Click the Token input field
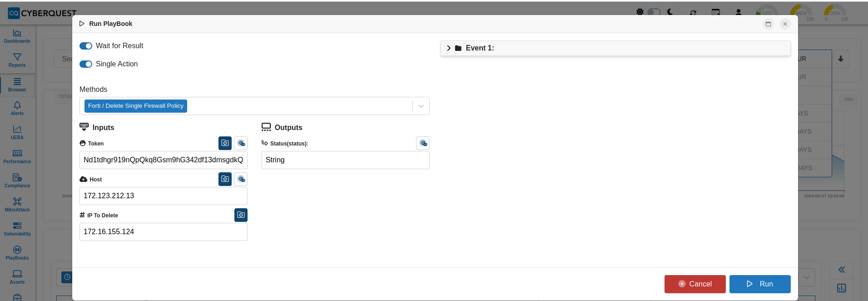 tap(164, 160)
